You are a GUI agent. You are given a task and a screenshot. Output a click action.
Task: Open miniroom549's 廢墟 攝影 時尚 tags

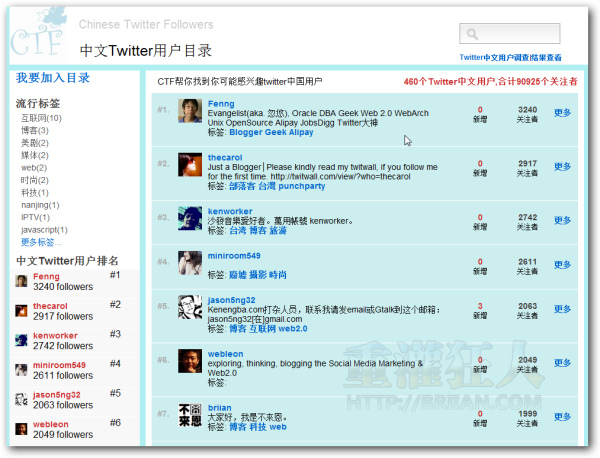(x=258, y=275)
